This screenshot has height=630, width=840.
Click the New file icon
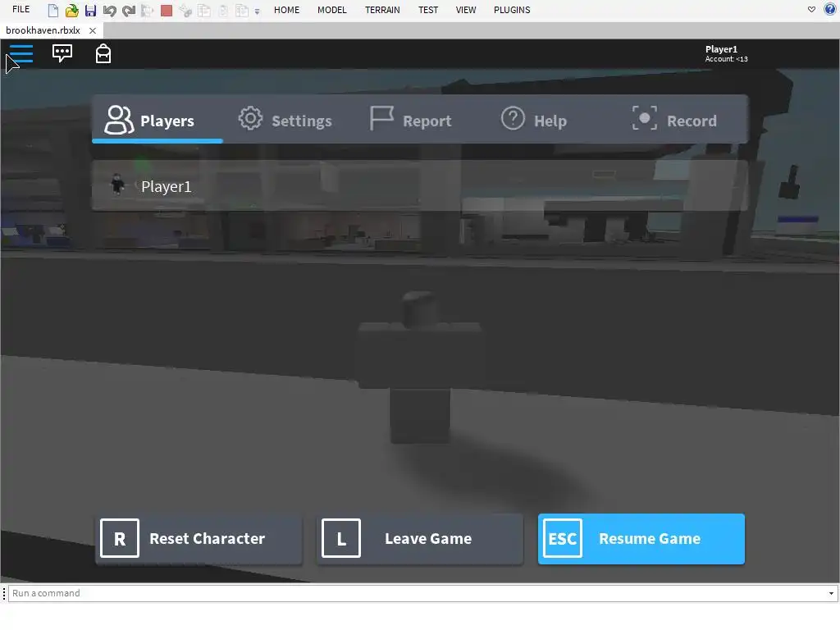point(53,10)
